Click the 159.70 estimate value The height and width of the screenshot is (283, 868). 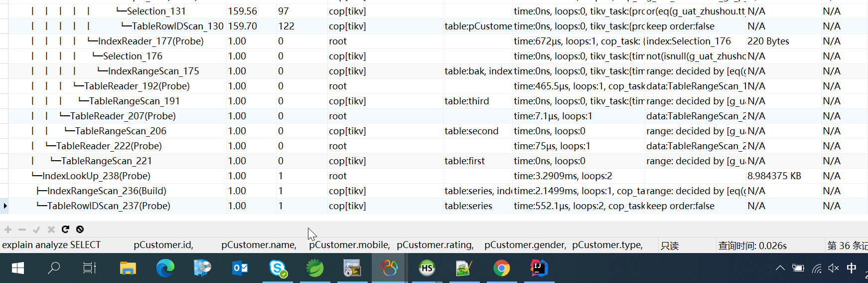(x=243, y=26)
